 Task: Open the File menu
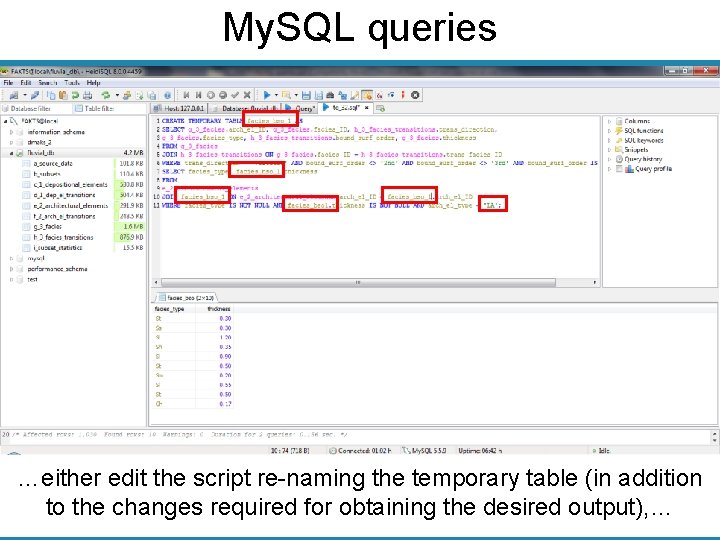tap(8, 83)
